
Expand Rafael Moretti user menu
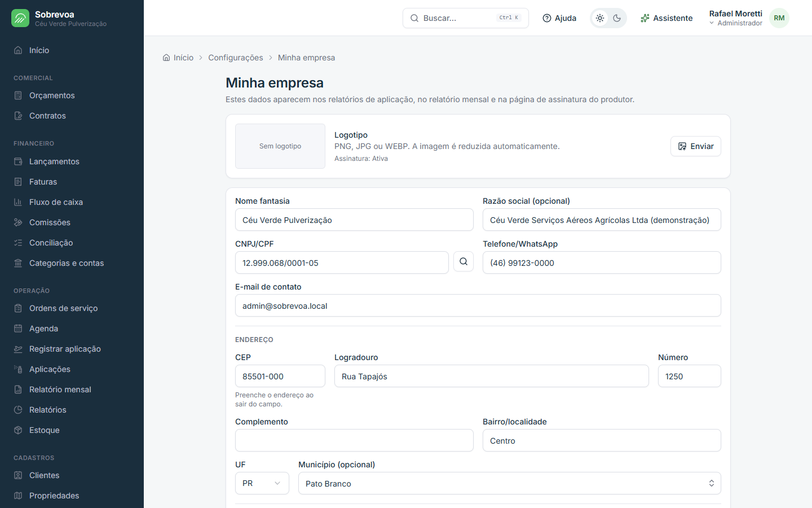[x=749, y=18]
